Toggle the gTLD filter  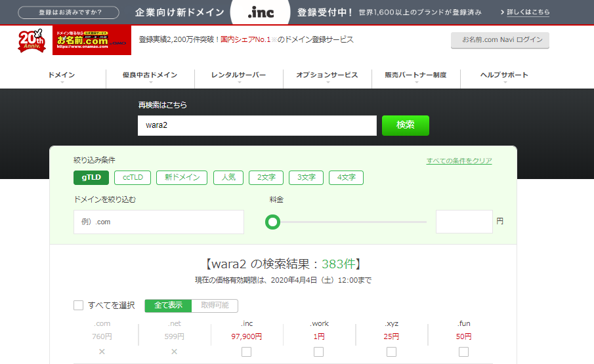coord(91,178)
